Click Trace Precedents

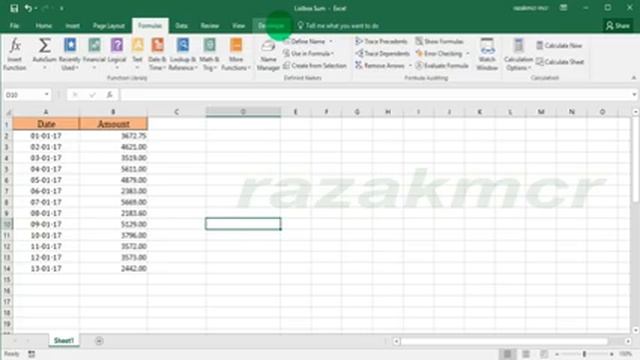tap(381, 41)
